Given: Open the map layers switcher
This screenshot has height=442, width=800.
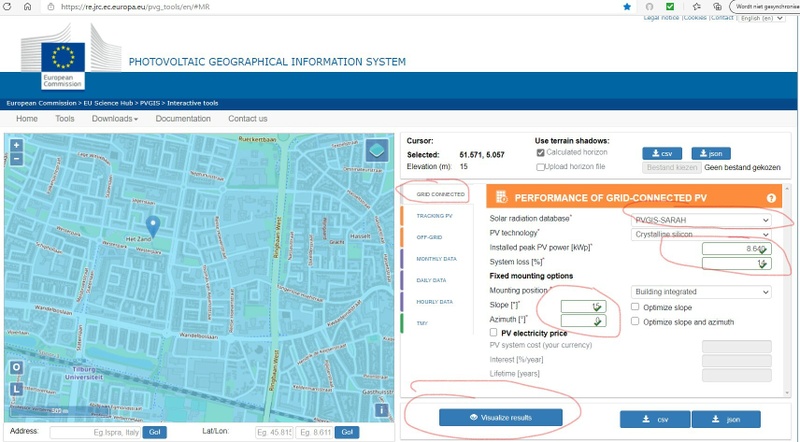Looking at the screenshot, I should (377, 151).
